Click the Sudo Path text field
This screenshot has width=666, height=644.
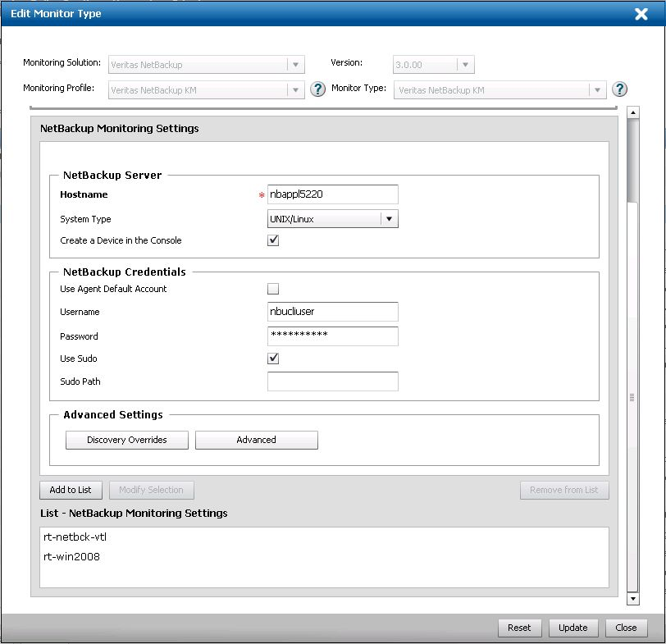pos(332,381)
